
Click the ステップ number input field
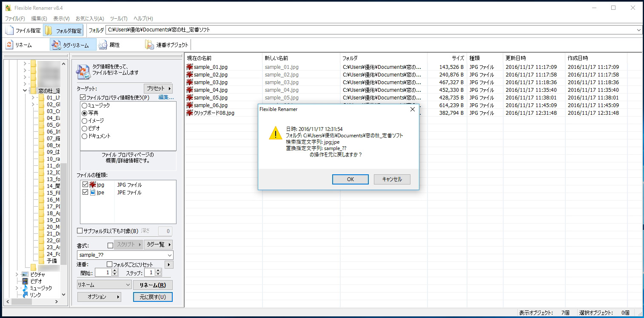coord(150,273)
